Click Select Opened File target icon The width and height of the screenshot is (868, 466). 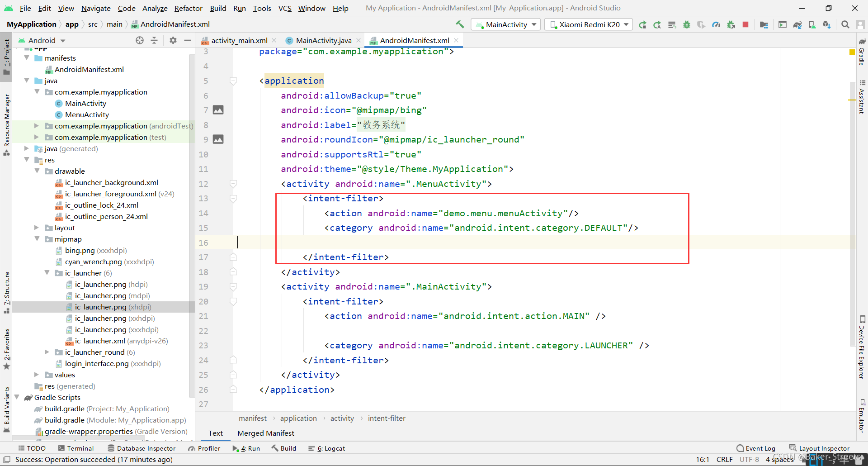pos(140,40)
